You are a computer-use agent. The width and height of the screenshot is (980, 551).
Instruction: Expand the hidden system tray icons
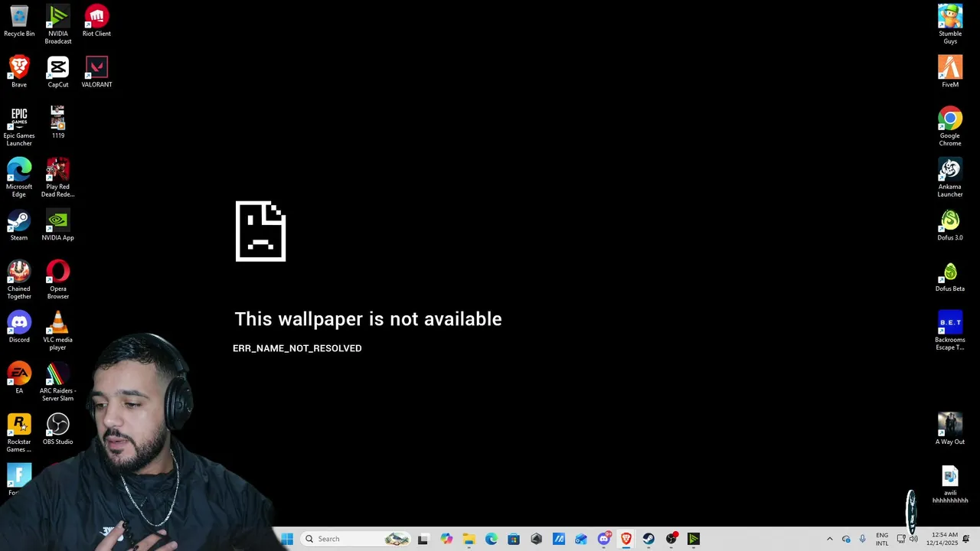[x=829, y=539]
